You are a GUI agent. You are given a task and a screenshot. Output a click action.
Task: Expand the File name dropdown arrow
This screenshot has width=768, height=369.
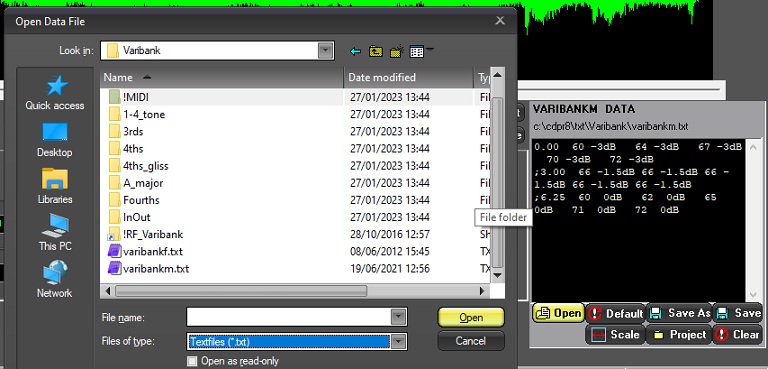tap(399, 317)
